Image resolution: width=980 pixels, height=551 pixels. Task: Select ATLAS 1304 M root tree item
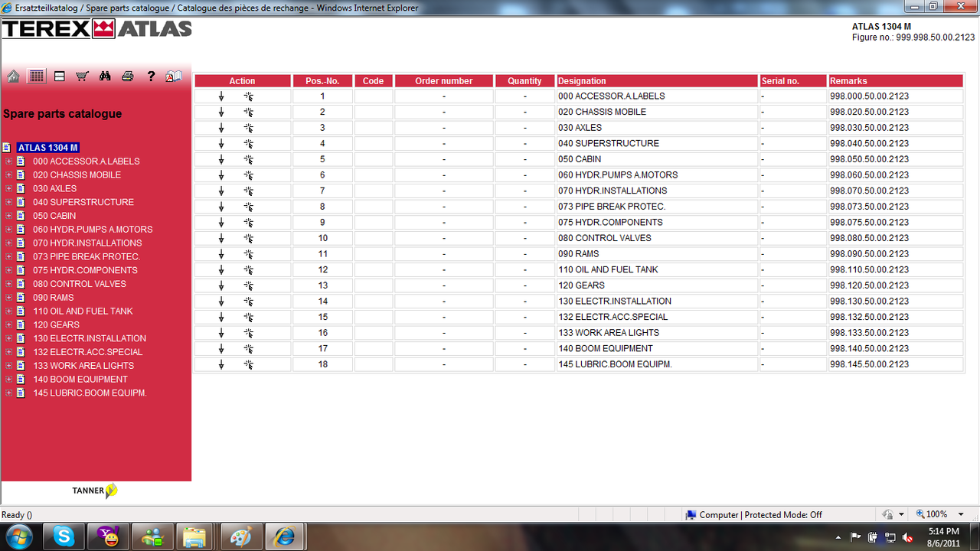click(x=48, y=148)
